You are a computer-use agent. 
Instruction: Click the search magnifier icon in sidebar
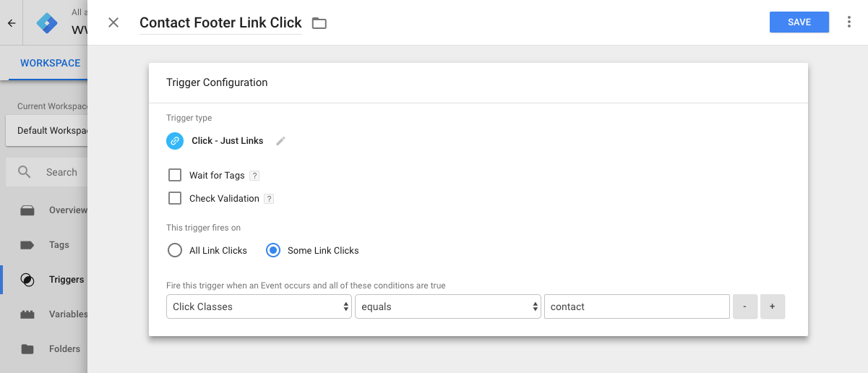click(x=25, y=172)
